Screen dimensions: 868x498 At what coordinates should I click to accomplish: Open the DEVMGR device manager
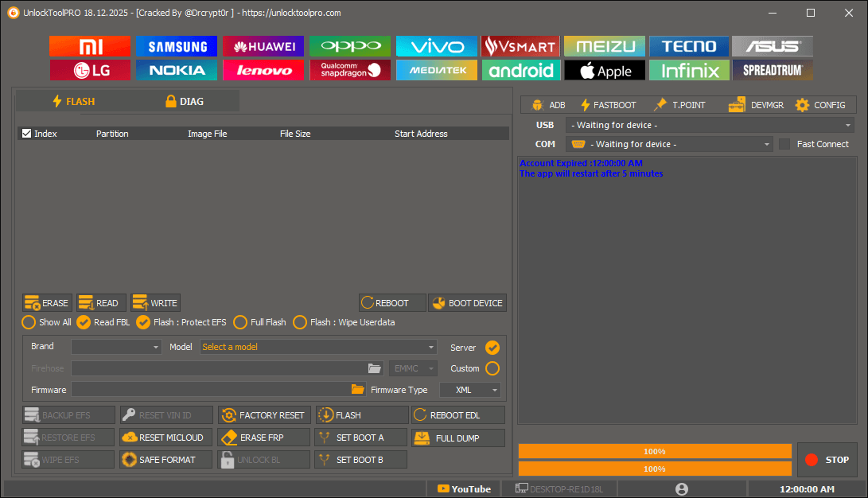756,104
